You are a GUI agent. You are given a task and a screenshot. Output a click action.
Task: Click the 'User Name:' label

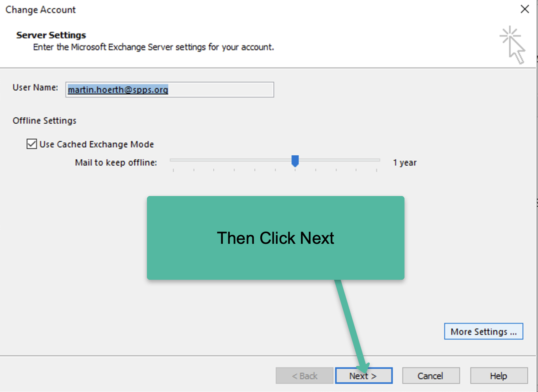click(x=35, y=87)
